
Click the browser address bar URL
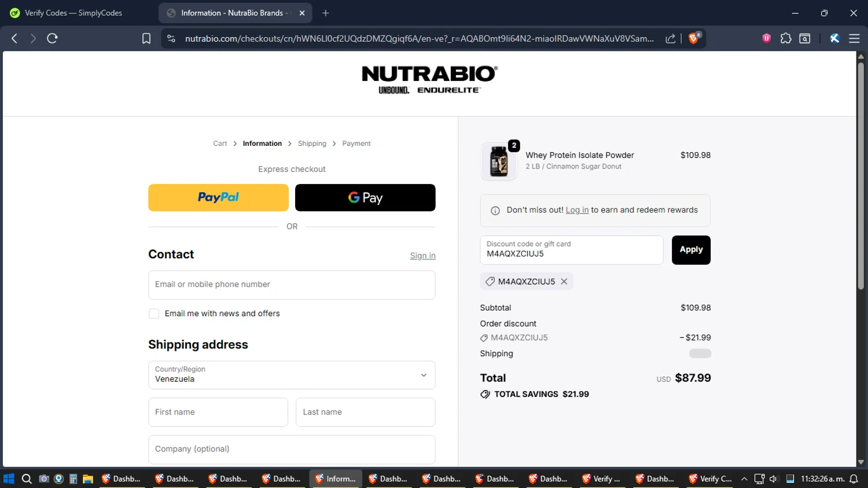tap(419, 38)
